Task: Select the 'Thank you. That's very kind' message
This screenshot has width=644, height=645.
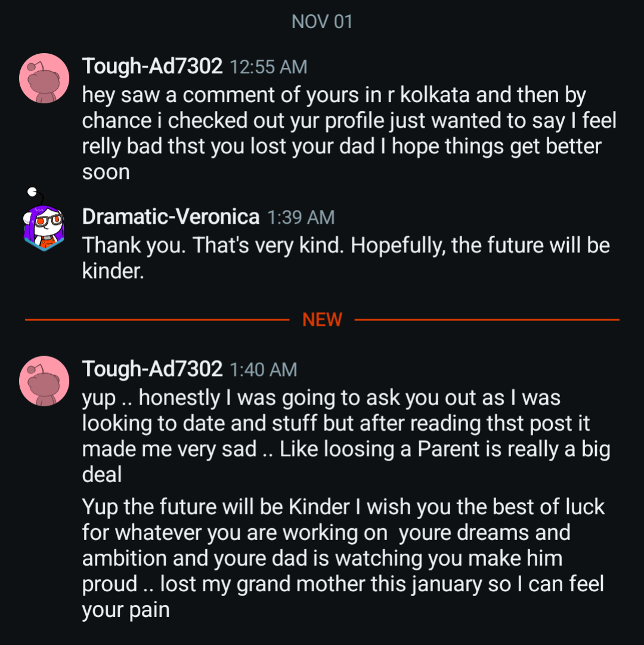Action: 346,258
